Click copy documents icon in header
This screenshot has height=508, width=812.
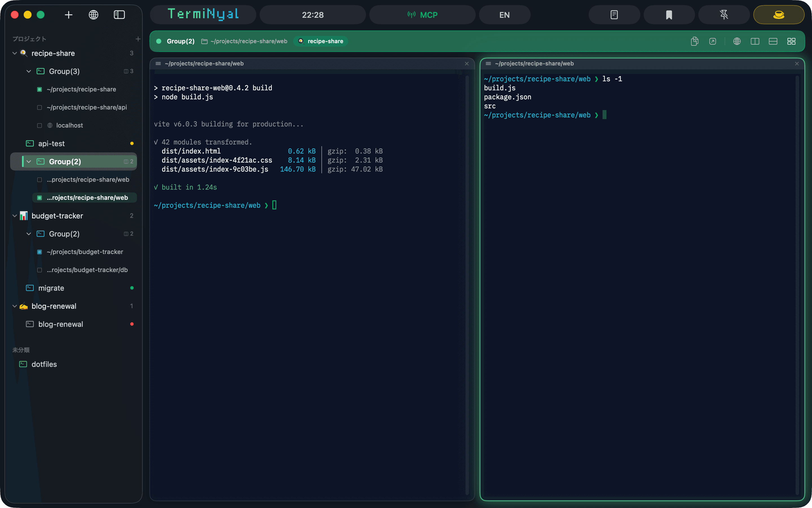694,41
